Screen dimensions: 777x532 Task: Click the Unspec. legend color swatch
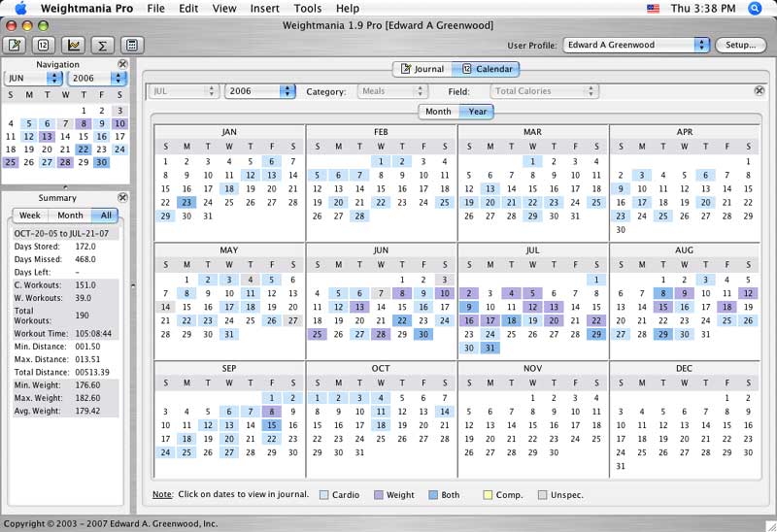pyautogui.click(x=543, y=495)
